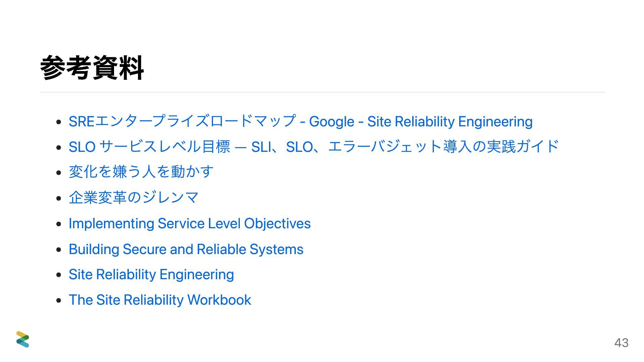644x362 pixels.
Task: Open Implementing Service Level Objectives link
Action: point(190,224)
